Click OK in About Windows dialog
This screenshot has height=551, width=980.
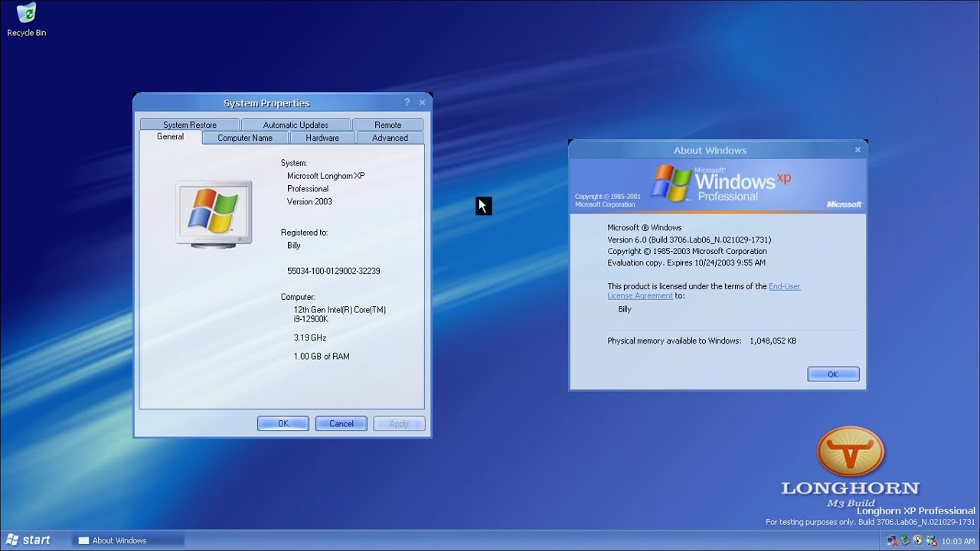coord(833,374)
